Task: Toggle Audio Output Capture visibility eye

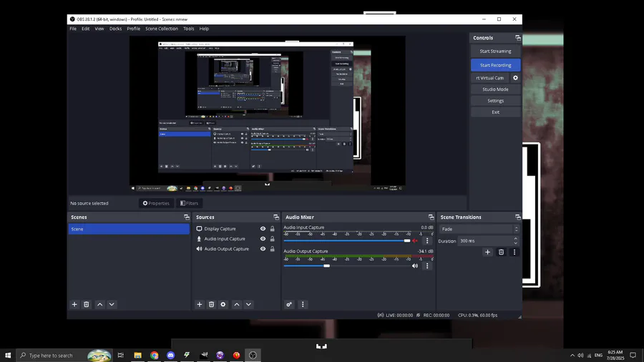Action: click(263, 249)
